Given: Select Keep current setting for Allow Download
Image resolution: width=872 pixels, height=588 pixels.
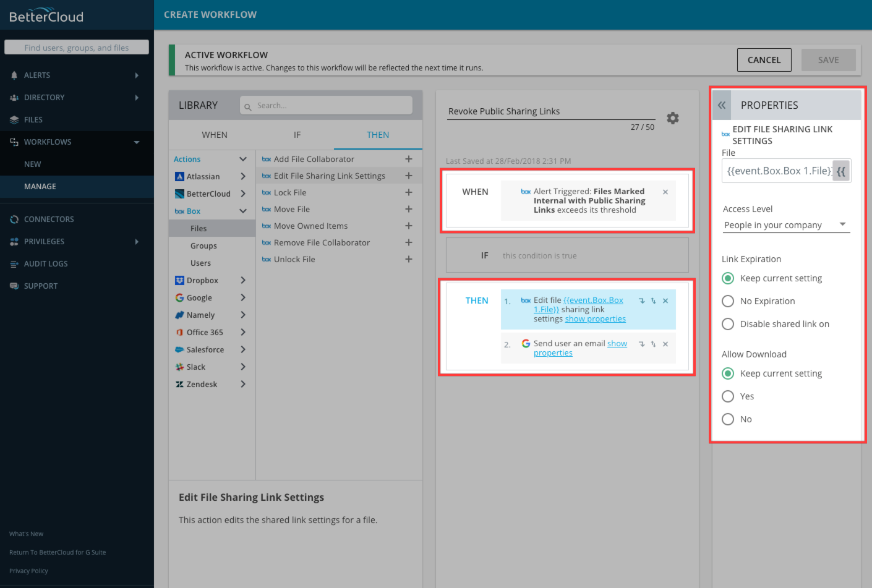Looking at the screenshot, I should pos(728,373).
